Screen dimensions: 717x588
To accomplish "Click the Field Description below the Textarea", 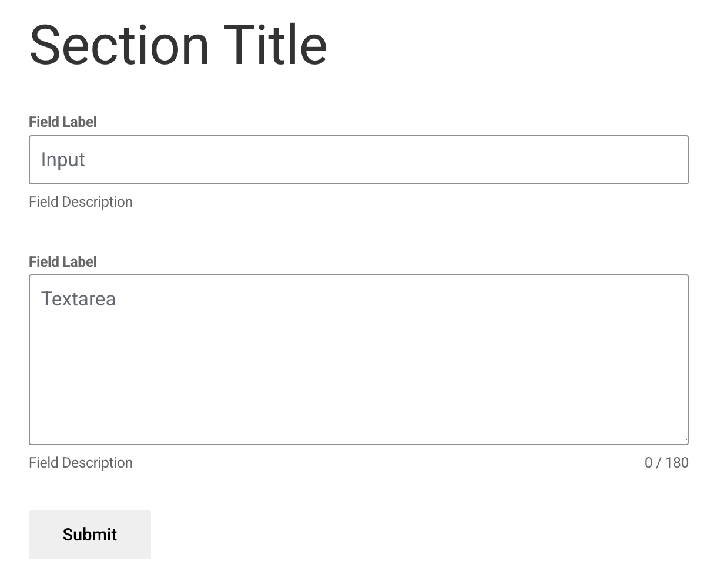I will 81,462.
